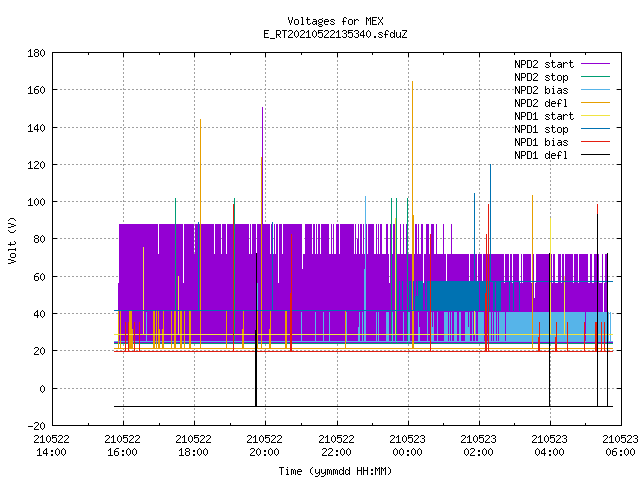The image size is (640, 480).
Task: Click the red NPD1 bias legend line
Action: (595, 142)
